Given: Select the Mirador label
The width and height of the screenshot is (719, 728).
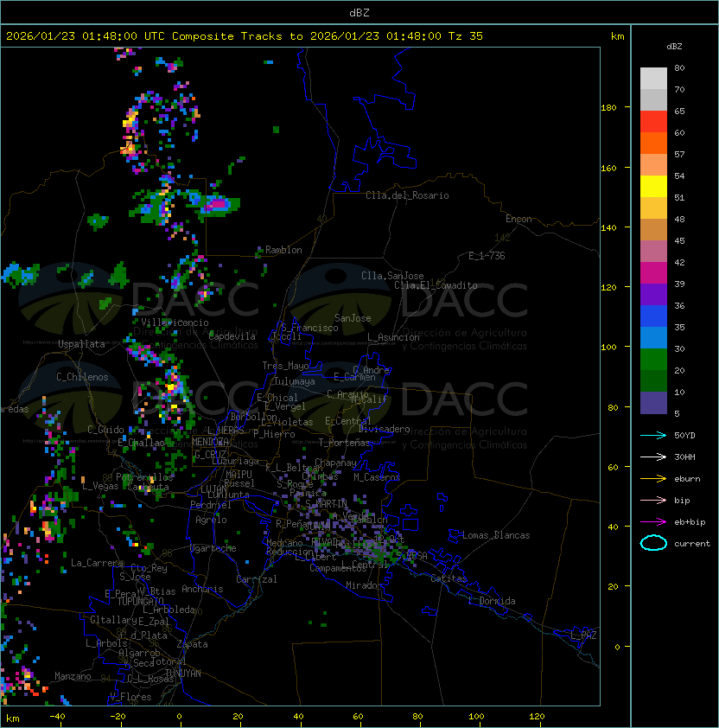Looking at the screenshot, I should coord(364,585).
